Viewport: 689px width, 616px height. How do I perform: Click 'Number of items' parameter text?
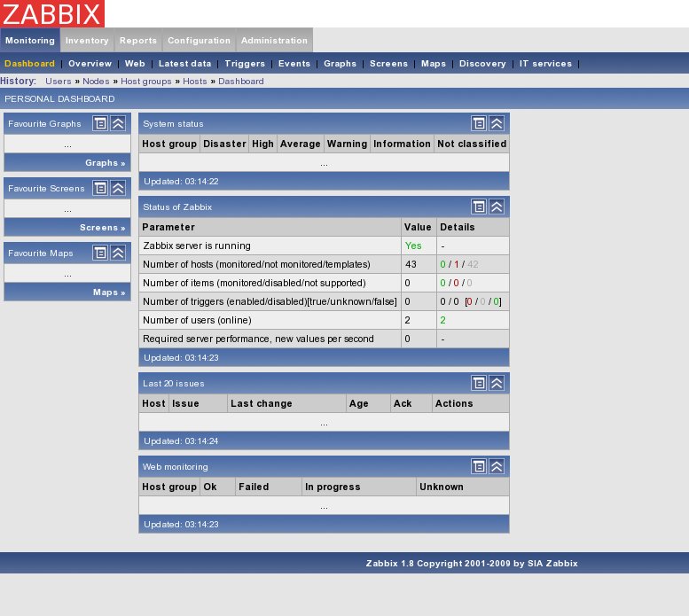point(254,283)
